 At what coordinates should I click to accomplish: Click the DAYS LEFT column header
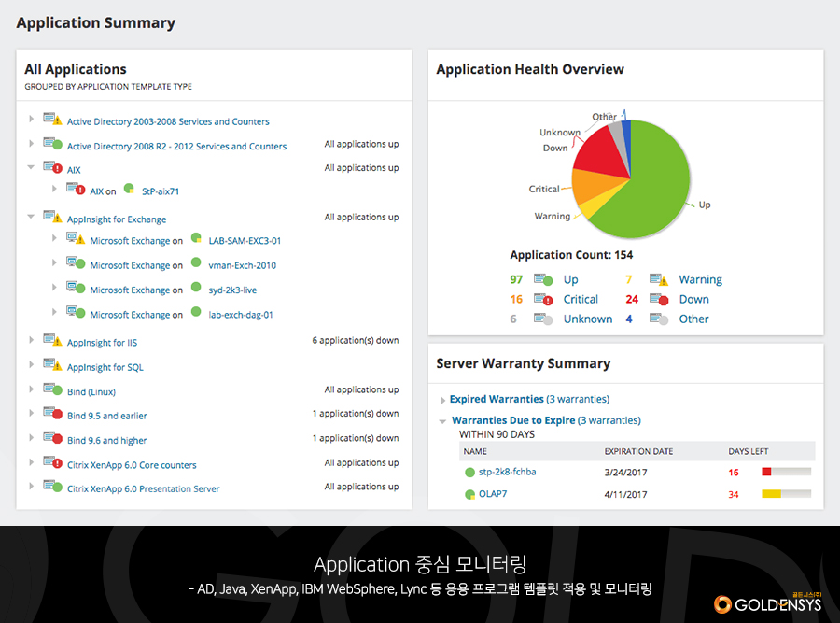click(x=748, y=451)
